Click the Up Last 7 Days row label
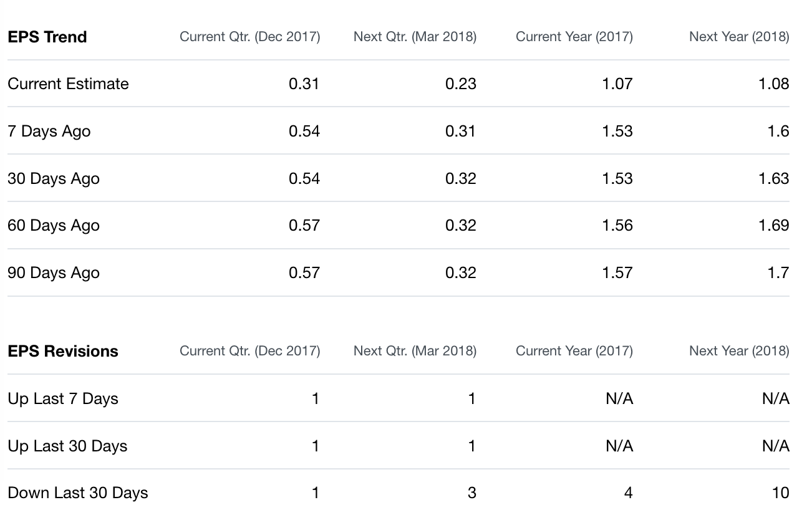The height and width of the screenshot is (515, 812). 63,398
